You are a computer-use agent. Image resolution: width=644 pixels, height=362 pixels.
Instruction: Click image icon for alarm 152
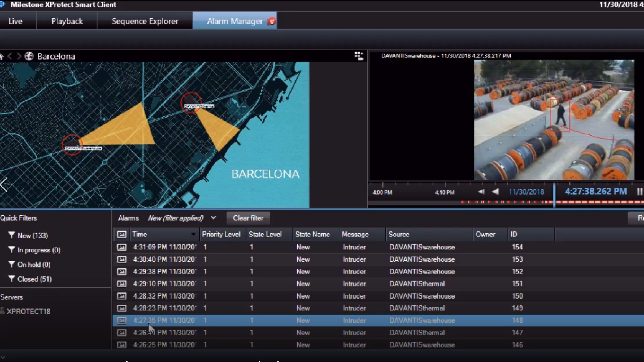[x=121, y=271]
